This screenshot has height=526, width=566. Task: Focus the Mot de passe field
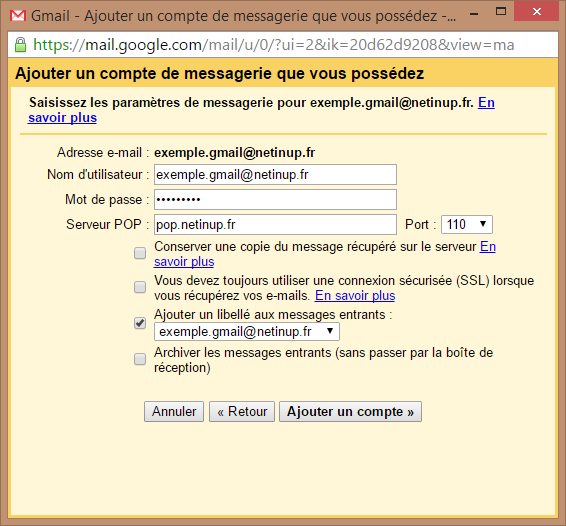(x=275, y=200)
